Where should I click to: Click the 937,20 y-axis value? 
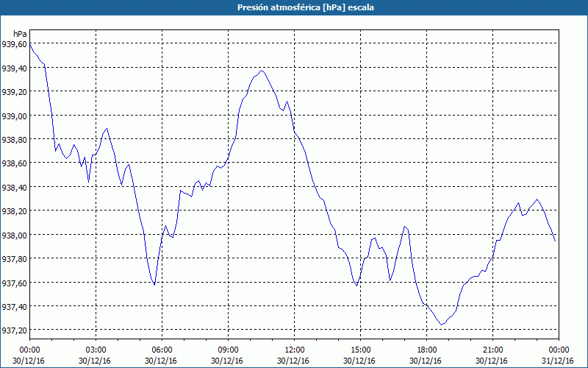click(x=14, y=330)
